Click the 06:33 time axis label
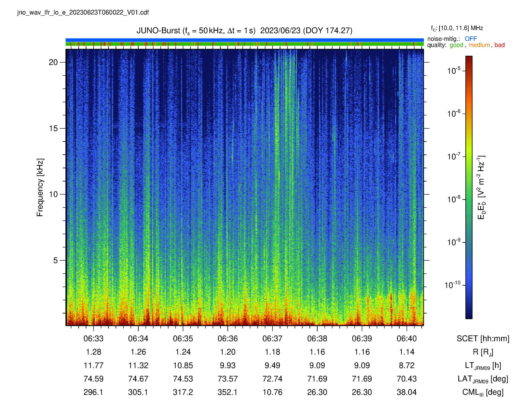This screenshot has height=411, width=532. (x=94, y=338)
